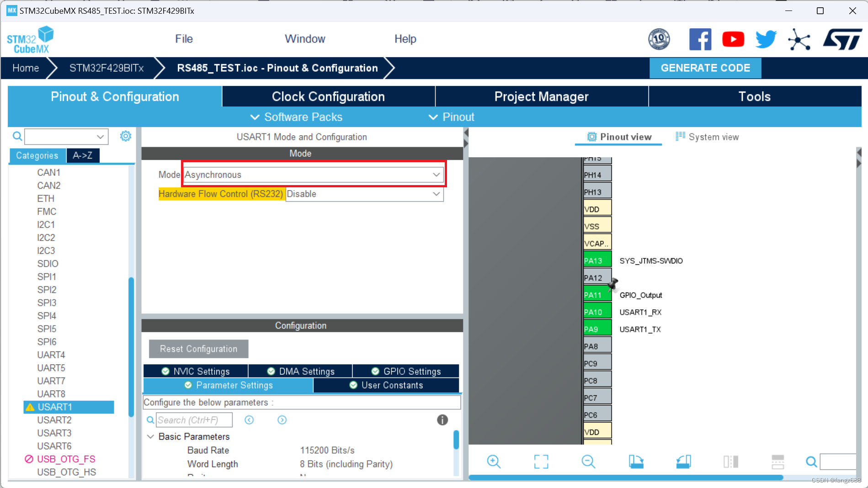Go to next parameter search result
Viewport: 868px width, 488px height.
282,420
